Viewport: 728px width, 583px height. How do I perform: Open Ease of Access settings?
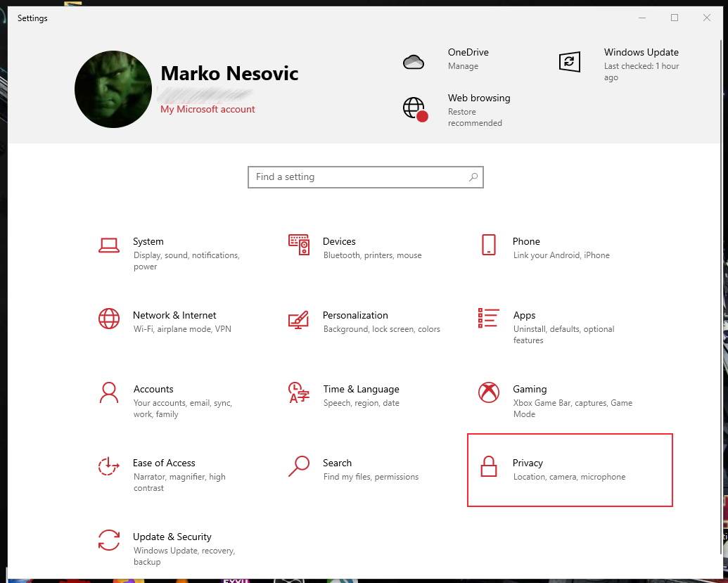point(164,463)
